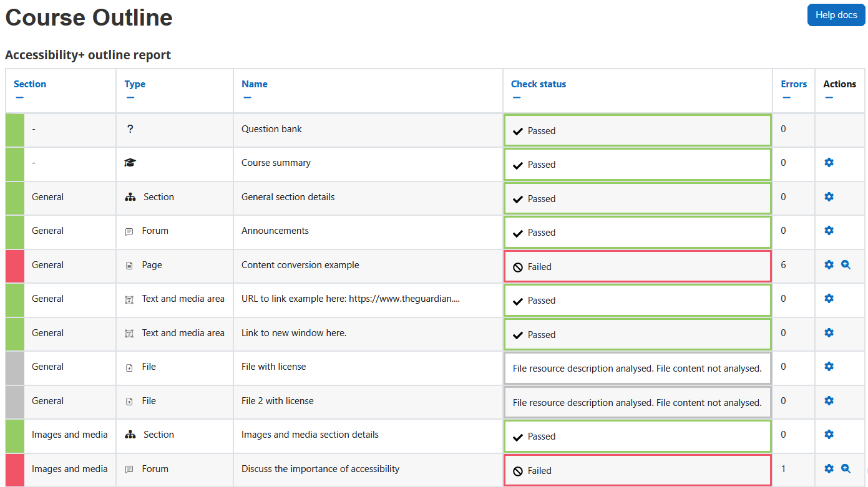
Task: Click the File icon for File with license
Action: tap(129, 367)
